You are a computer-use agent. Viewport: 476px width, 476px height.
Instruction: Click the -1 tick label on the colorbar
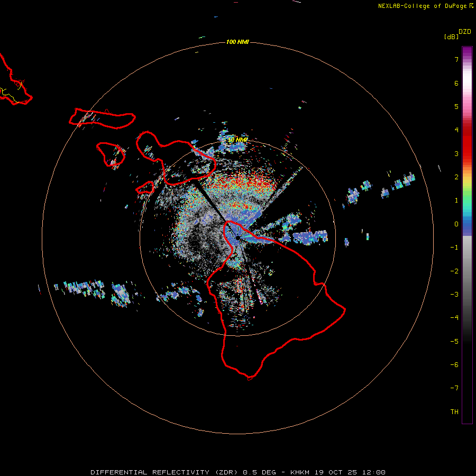pos(454,248)
